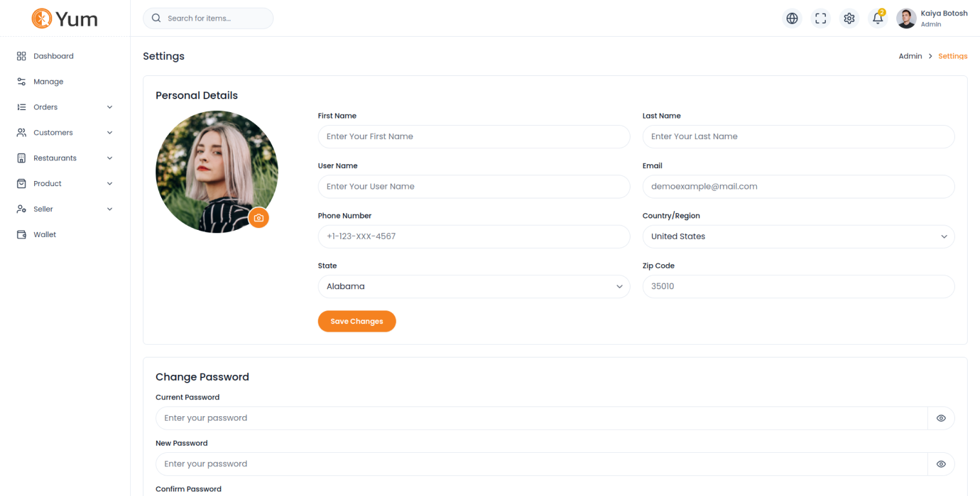This screenshot has width=980, height=496.
Task: Click the First Name input field
Action: (x=473, y=137)
